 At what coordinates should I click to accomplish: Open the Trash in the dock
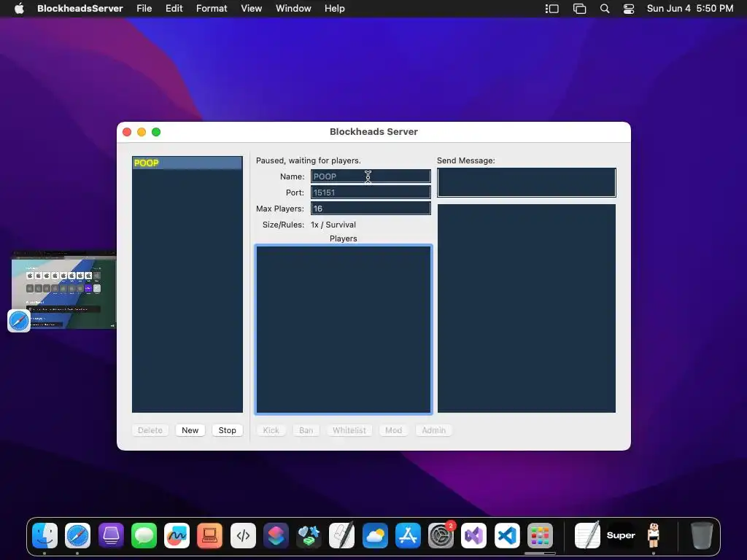[701, 535]
